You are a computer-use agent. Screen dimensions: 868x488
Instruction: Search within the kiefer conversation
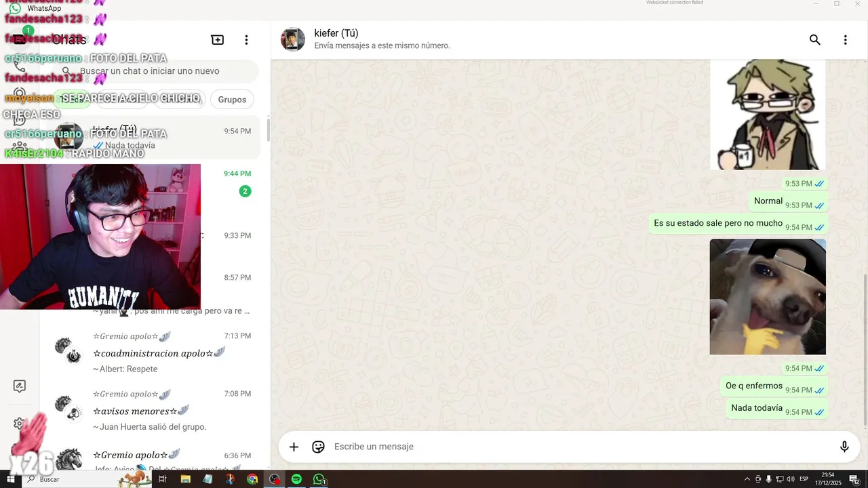click(x=815, y=40)
